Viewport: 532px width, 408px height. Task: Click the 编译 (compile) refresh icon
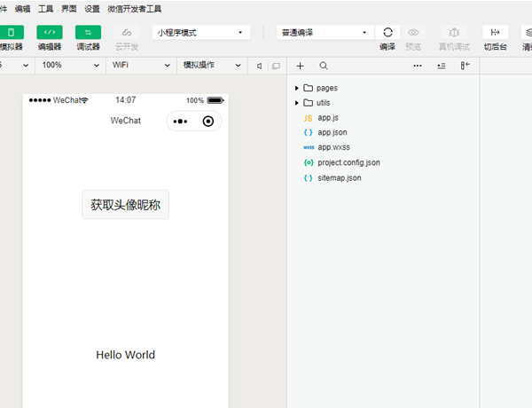coord(387,33)
